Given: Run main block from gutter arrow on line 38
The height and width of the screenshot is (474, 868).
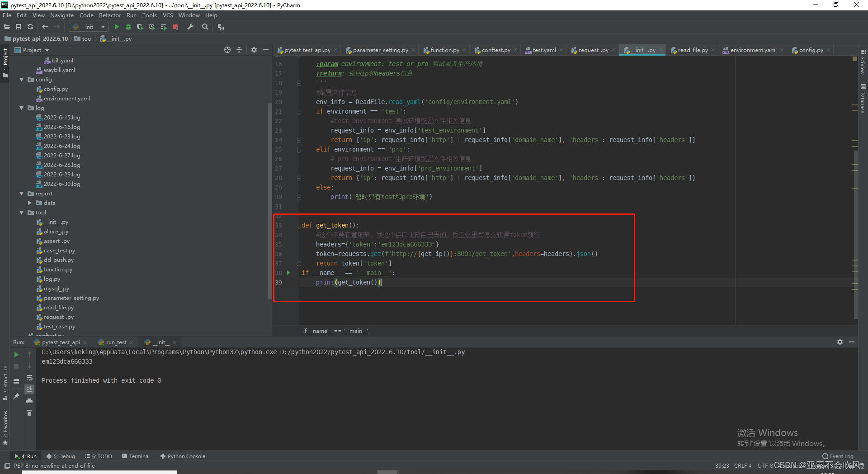Looking at the screenshot, I should [288, 273].
